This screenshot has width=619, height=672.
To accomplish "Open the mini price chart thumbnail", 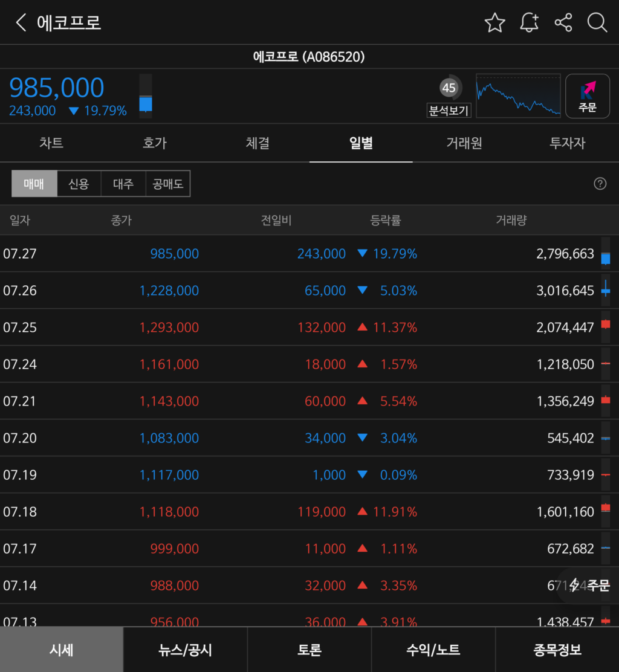I will tap(518, 95).
